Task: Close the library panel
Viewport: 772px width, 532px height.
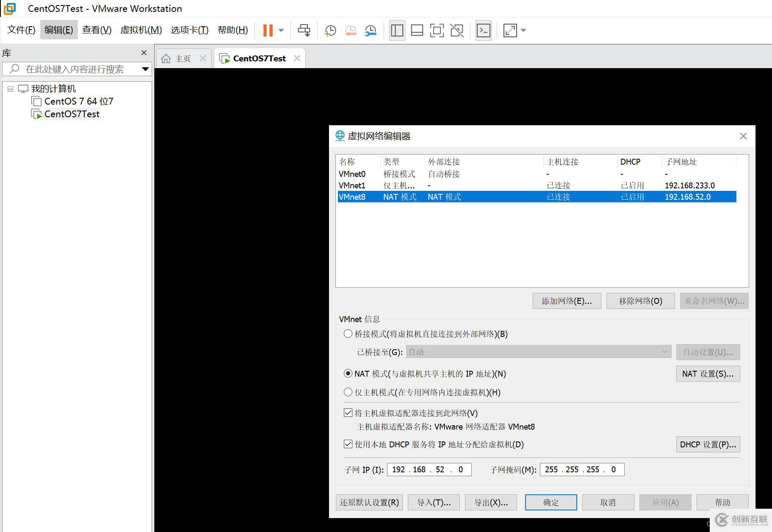Action: click(x=144, y=53)
